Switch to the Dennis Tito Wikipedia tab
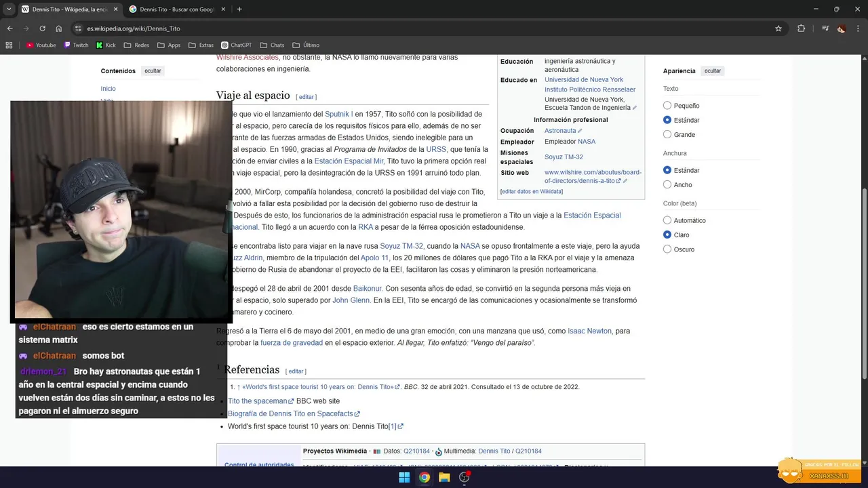Viewport: 868px width, 488px height. click(69, 9)
